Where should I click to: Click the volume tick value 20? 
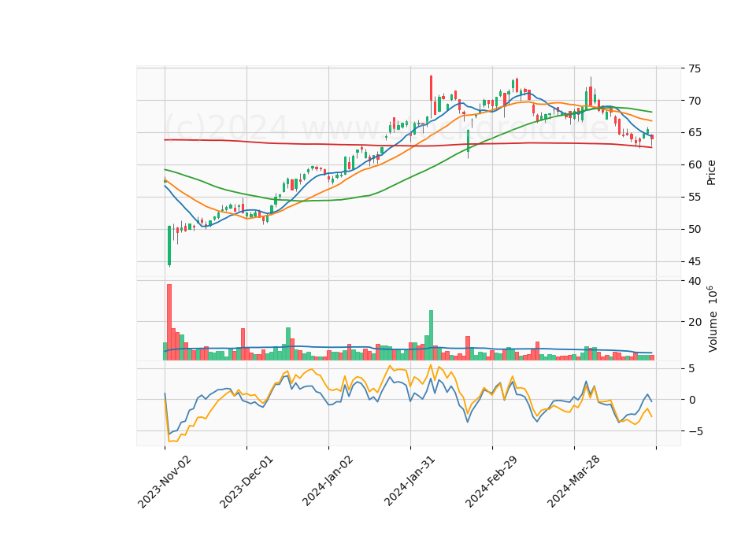[x=695, y=322]
